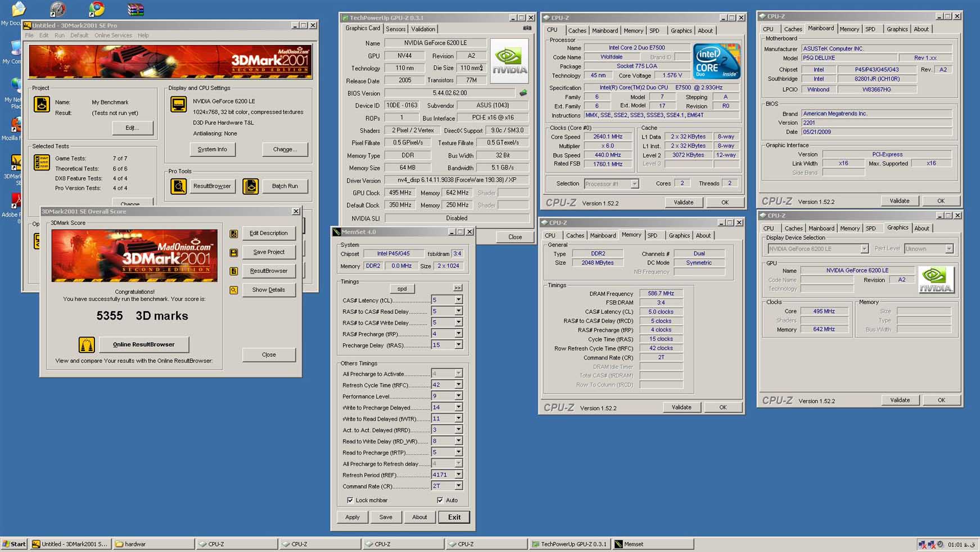
Task: Click the spd button in MemSet Timings
Action: [x=402, y=289]
